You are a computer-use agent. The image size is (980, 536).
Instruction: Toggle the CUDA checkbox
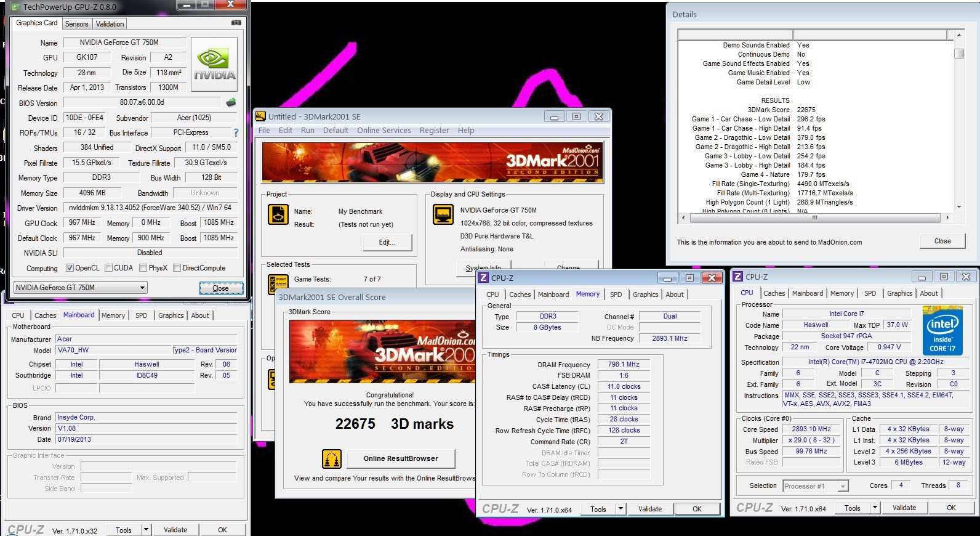click(108, 268)
